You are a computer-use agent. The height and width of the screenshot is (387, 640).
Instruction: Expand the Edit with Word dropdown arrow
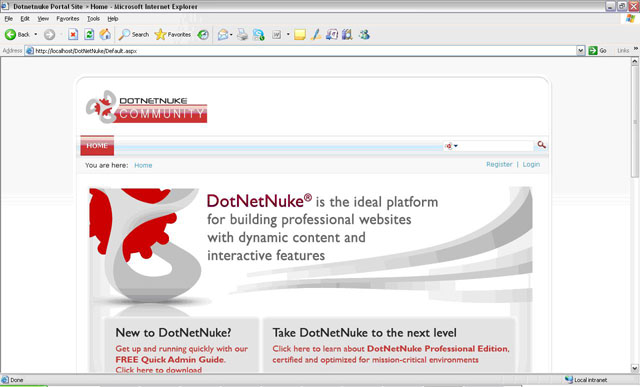tap(288, 35)
